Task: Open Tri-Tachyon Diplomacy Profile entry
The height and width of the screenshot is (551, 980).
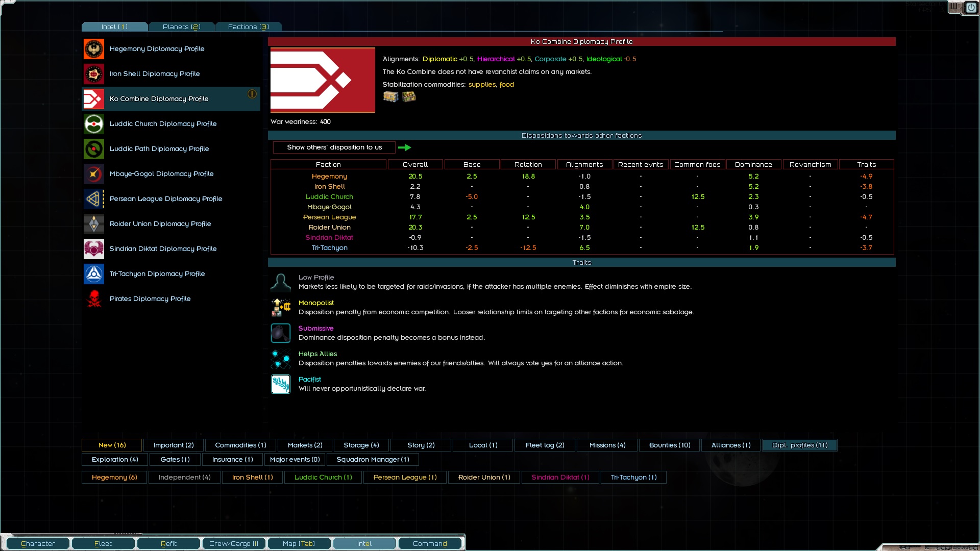Action: click(171, 274)
